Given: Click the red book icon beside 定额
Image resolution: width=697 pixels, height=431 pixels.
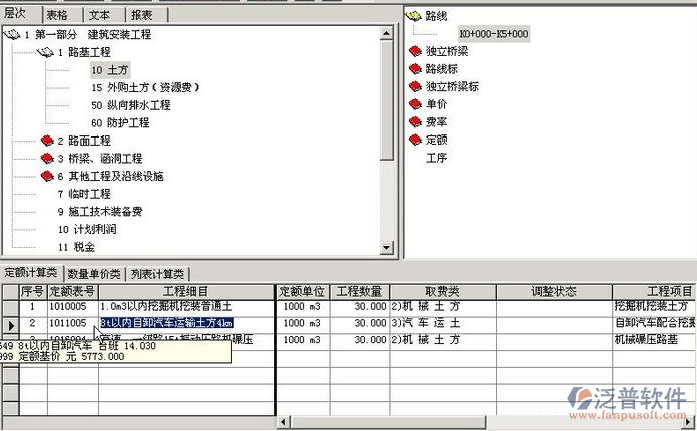Looking at the screenshot, I should [414, 140].
